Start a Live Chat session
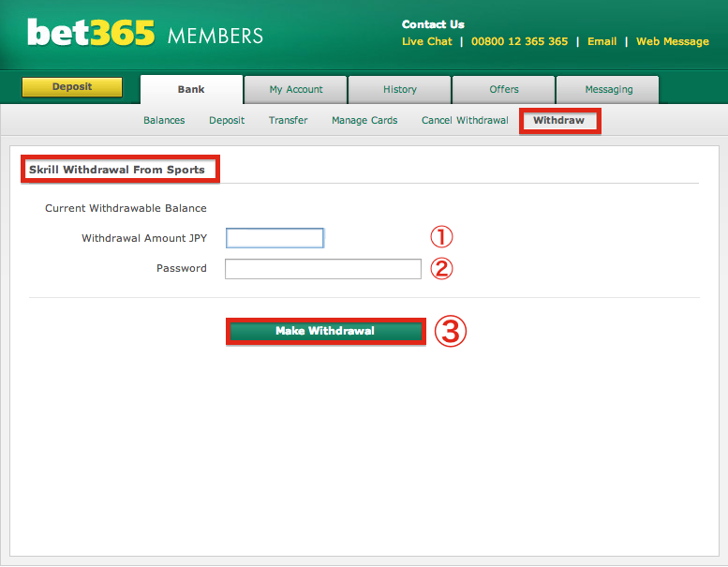Screen dimensions: 728x567 (x=427, y=42)
